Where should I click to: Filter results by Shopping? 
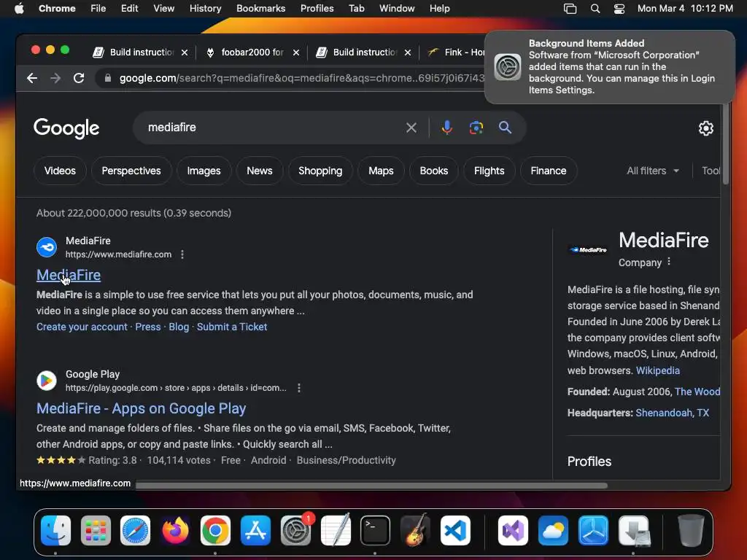coord(320,171)
